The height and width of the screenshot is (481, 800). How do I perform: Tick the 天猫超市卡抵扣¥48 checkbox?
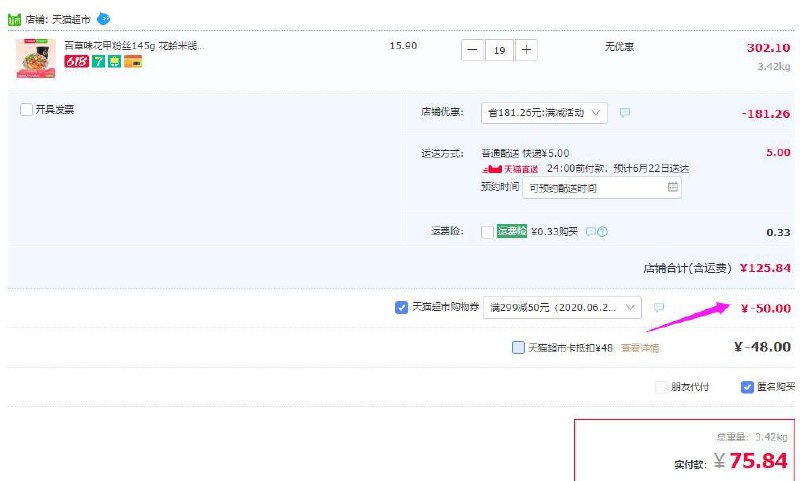518,348
